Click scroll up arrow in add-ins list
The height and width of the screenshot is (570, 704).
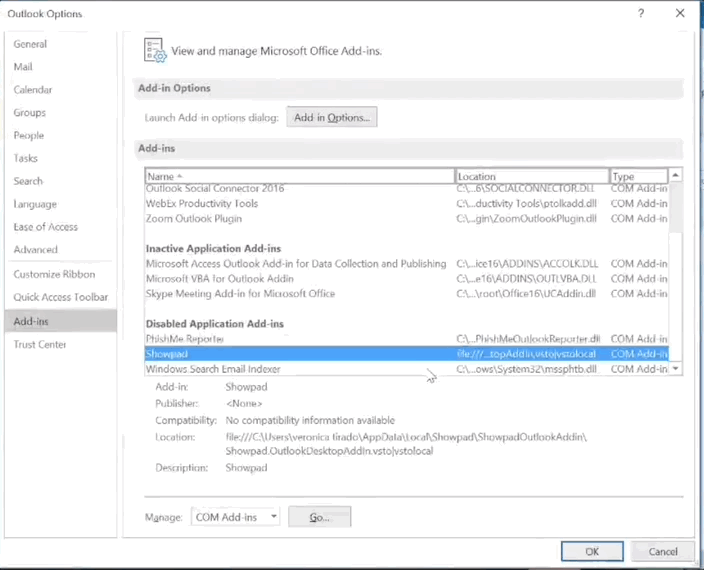click(676, 175)
